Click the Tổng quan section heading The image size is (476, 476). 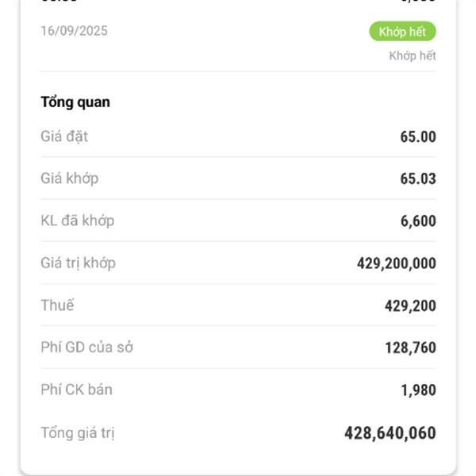coord(75,102)
